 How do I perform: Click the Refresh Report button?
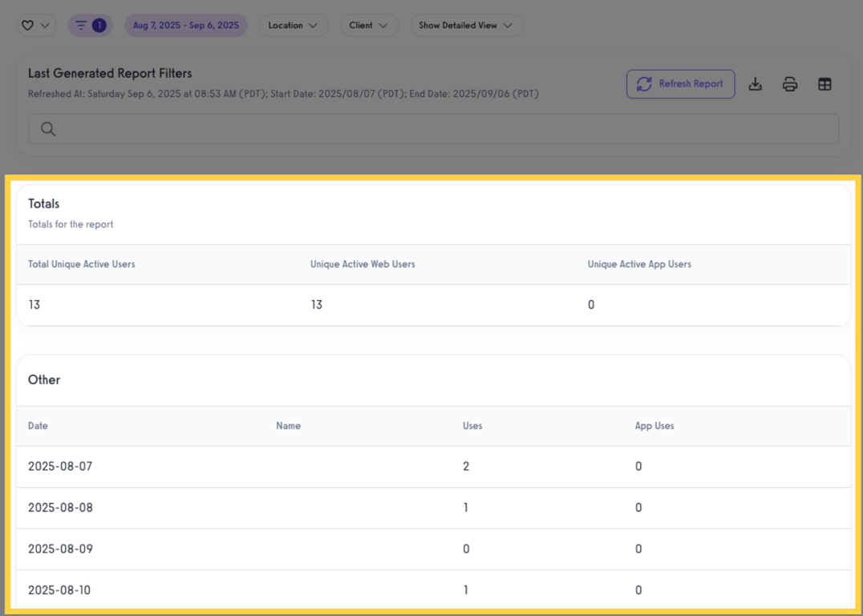(680, 83)
